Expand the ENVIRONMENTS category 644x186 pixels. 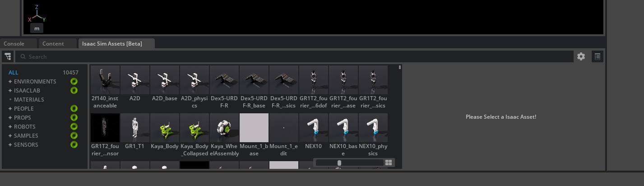tap(10, 82)
